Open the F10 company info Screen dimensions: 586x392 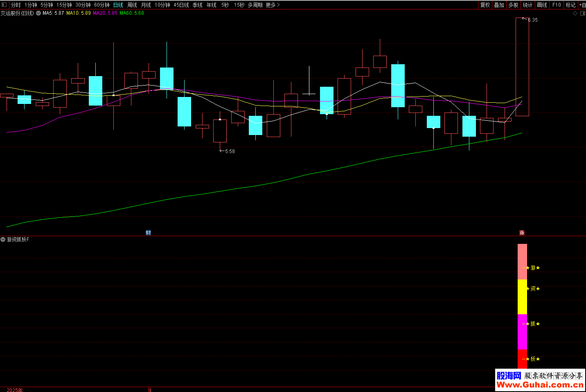pyautogui.click(x=557, y=5)
